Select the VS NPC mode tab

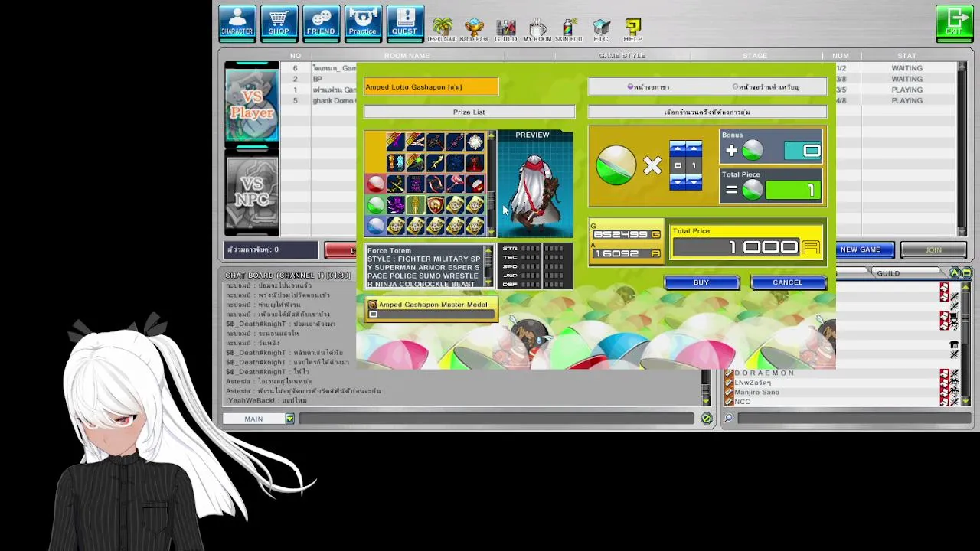click(252, 192)
